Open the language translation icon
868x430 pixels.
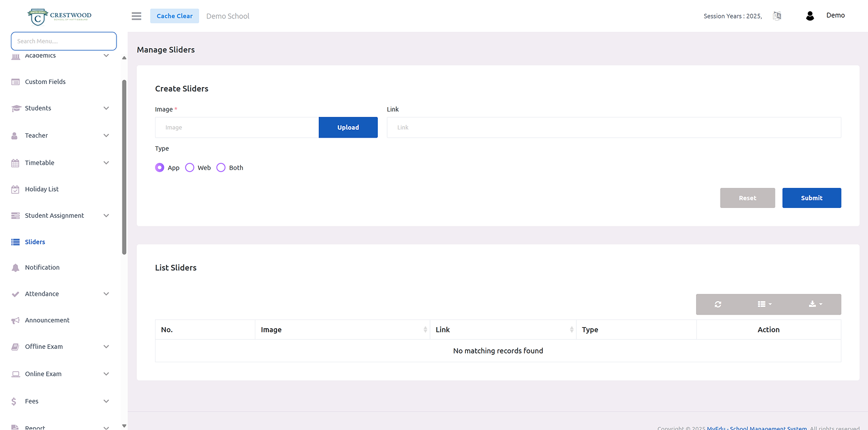tap(777, 16)
